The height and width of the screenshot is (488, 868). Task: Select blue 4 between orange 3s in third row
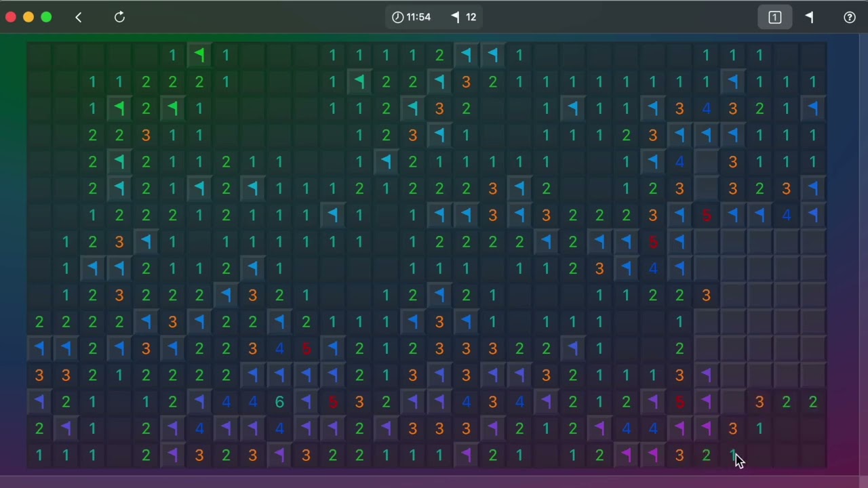pos(706,108)
